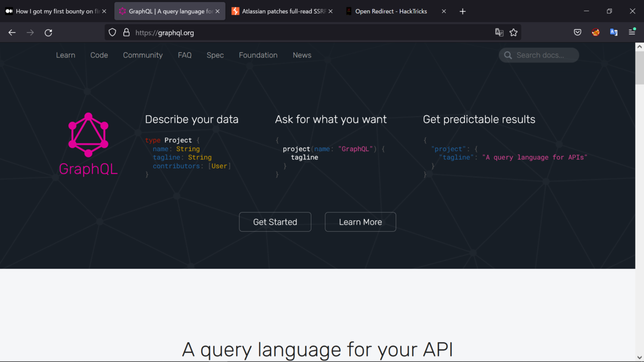
Task: Open the Spec navigation item
Action: [x=215, y=55]
